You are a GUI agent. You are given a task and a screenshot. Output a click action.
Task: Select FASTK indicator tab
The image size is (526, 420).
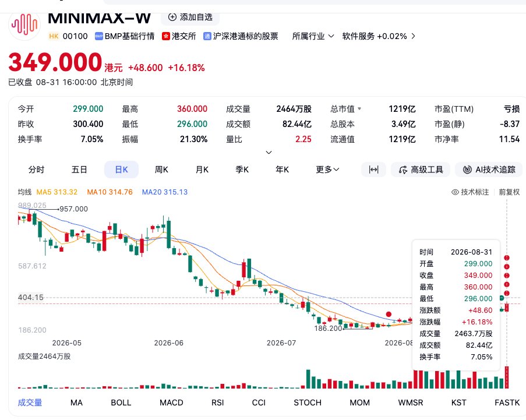coord(507,403)
